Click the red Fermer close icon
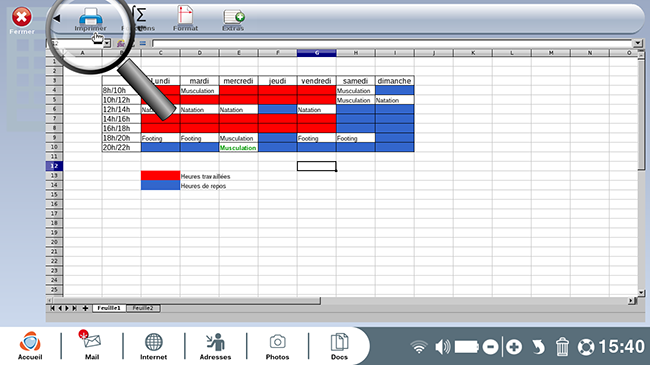The height and width of the screenshot is (365, 650). [x=22, y=17]
